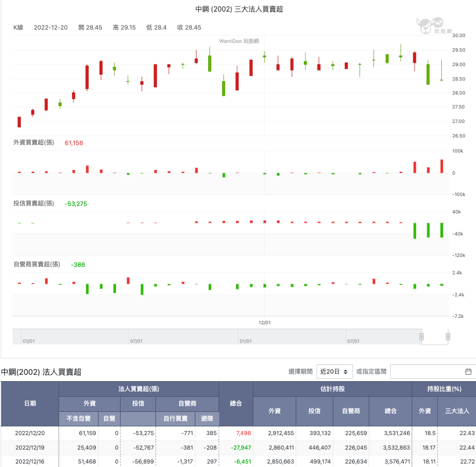Sort table by 日期 column header
Screen dimensions: 476x467
pyautogui.click(x=30, y=404)
